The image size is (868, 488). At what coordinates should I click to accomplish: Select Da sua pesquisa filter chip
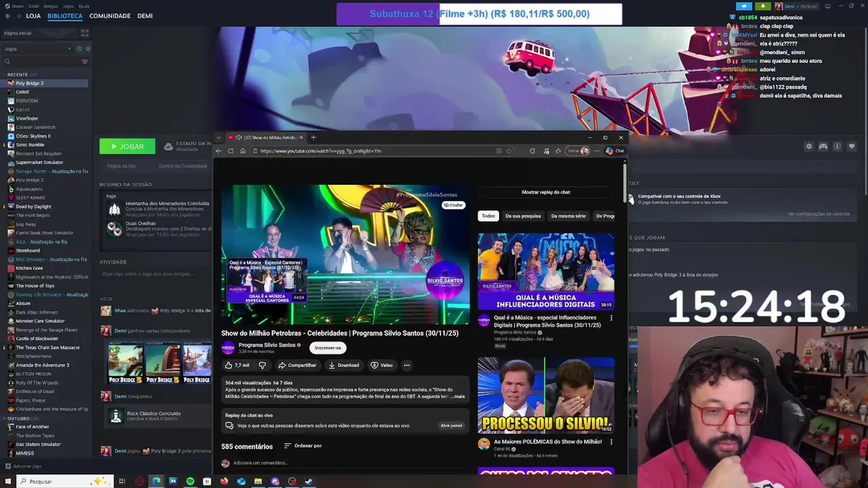click(523, 216)
